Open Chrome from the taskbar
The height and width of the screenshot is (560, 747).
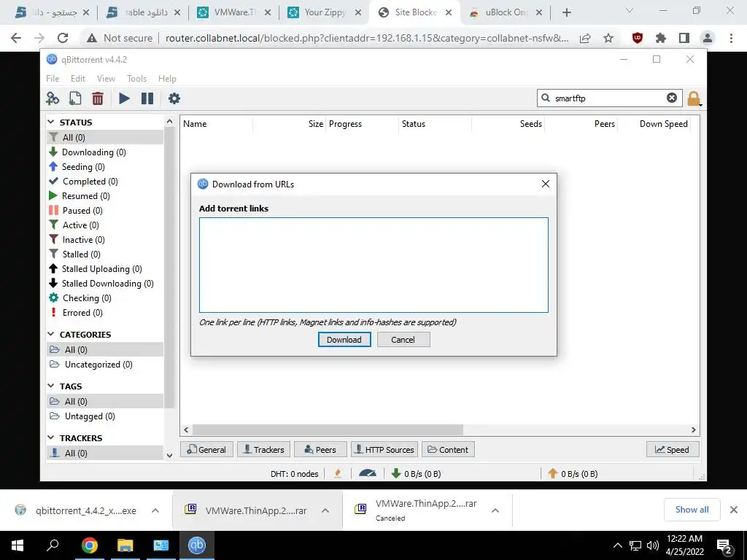coord(89,545)
